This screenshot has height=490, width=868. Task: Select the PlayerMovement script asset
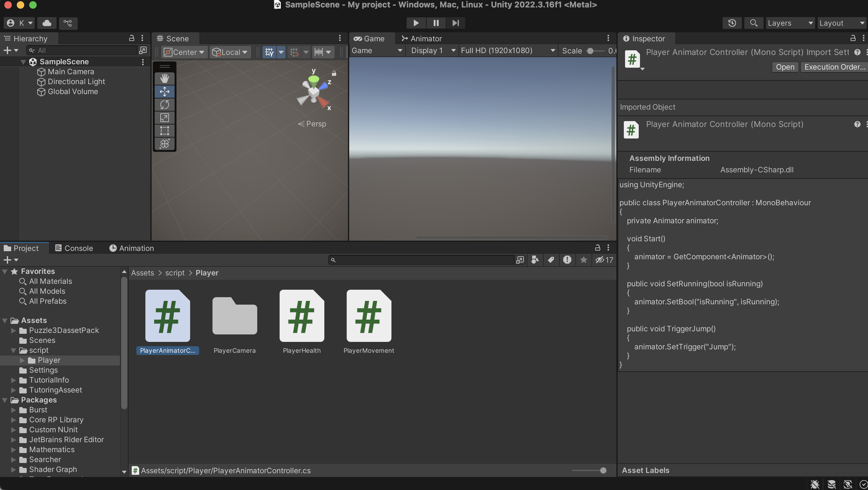[x=369, y=322]
